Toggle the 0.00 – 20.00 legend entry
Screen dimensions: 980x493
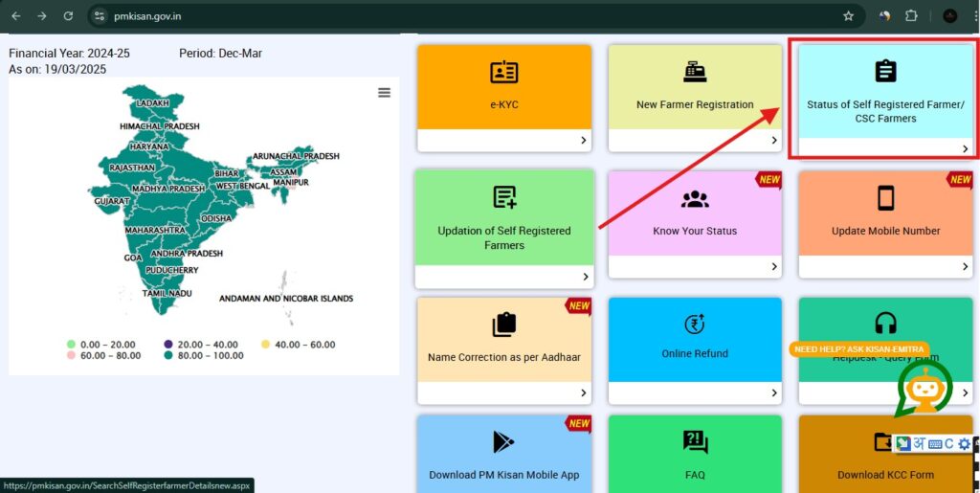coord(101,345)
